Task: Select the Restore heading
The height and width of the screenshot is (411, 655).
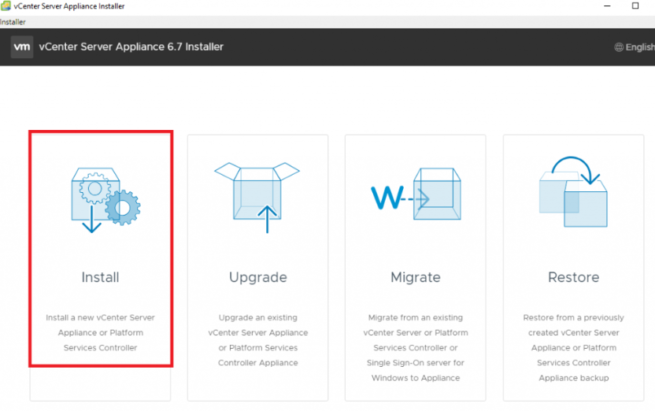Action: click(x=574, y=277)
